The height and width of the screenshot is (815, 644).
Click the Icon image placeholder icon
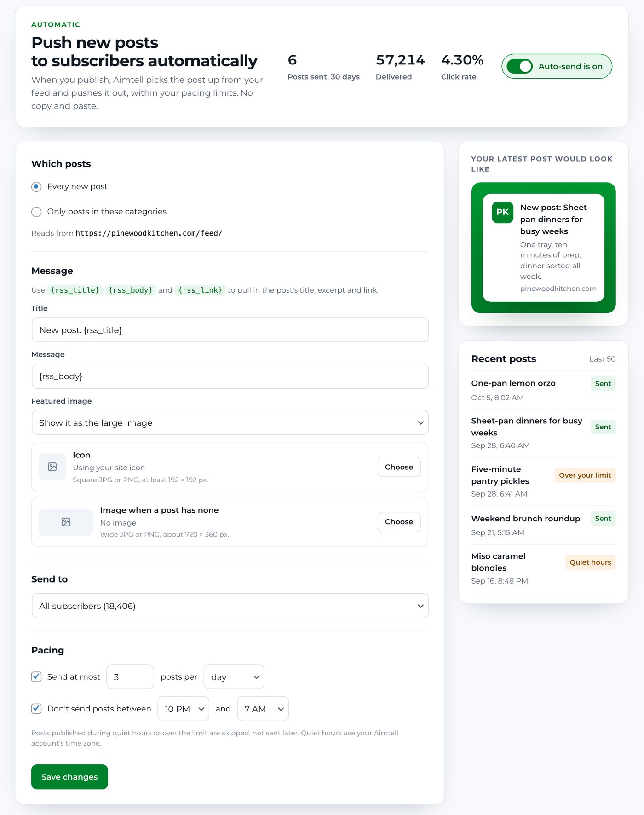pyautogui.click(x=52, y=467)
